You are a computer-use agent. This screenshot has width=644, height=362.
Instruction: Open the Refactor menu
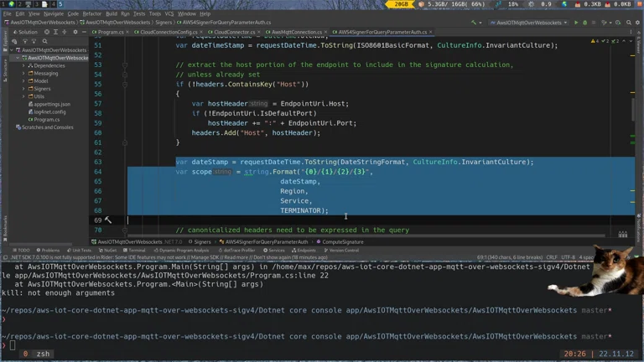[91, 13]
